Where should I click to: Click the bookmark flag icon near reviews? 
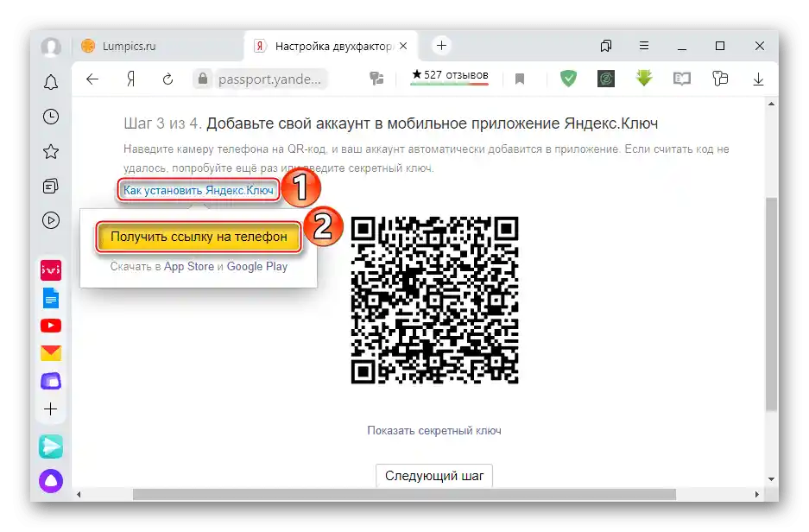coord(520,79)
